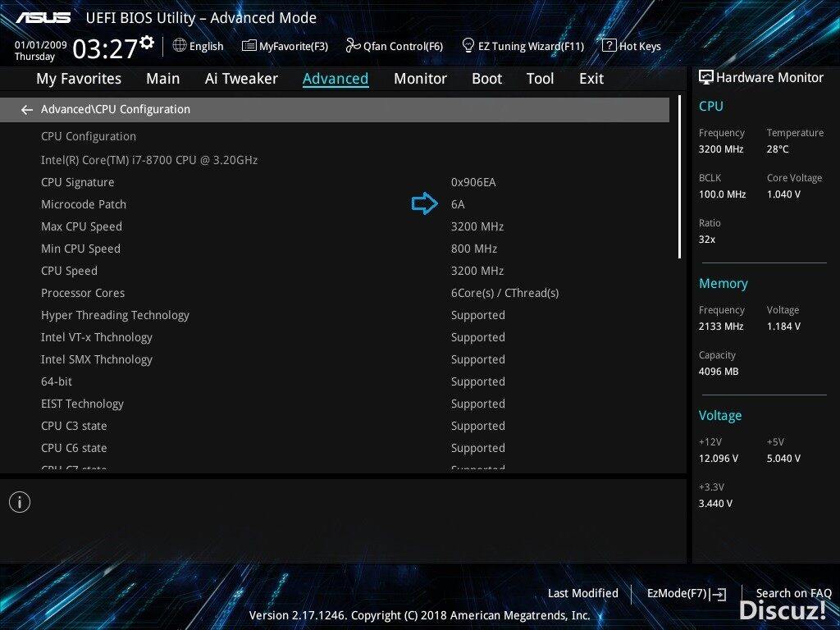Click the date 01/01/2009

pyautogui.click(x=41, y=45)
